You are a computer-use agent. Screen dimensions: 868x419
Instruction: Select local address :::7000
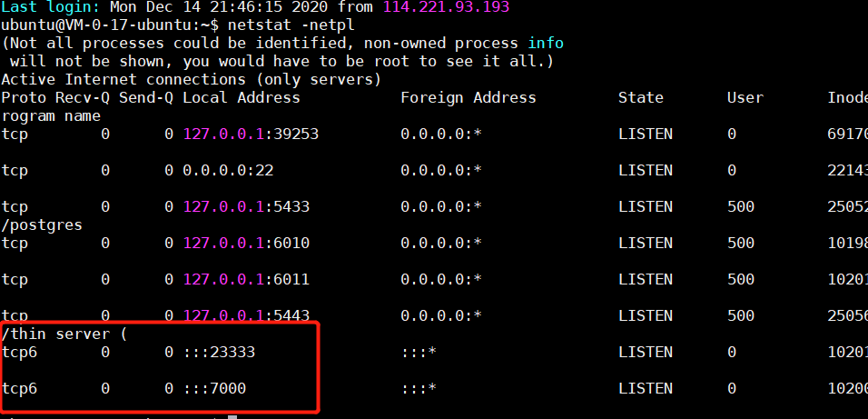click(x=215, y=388)
